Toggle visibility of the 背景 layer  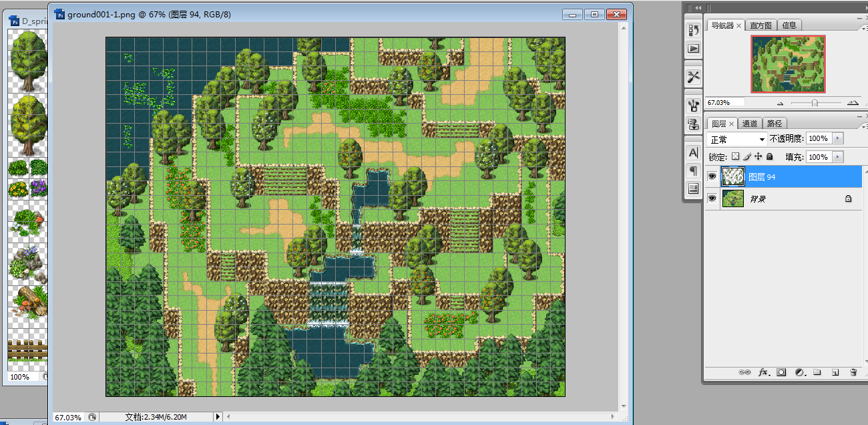click(x=712, y=198)
